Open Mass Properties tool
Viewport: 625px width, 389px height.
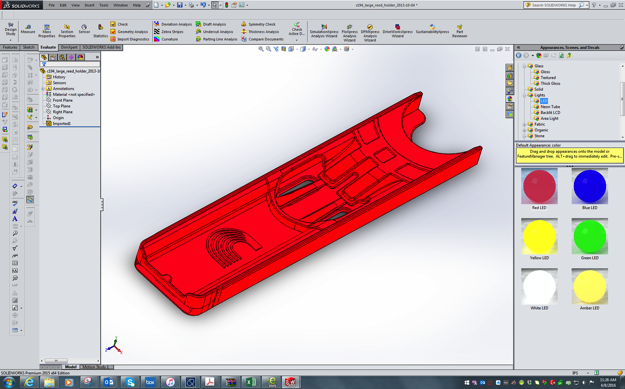click(x=47, y=31)
